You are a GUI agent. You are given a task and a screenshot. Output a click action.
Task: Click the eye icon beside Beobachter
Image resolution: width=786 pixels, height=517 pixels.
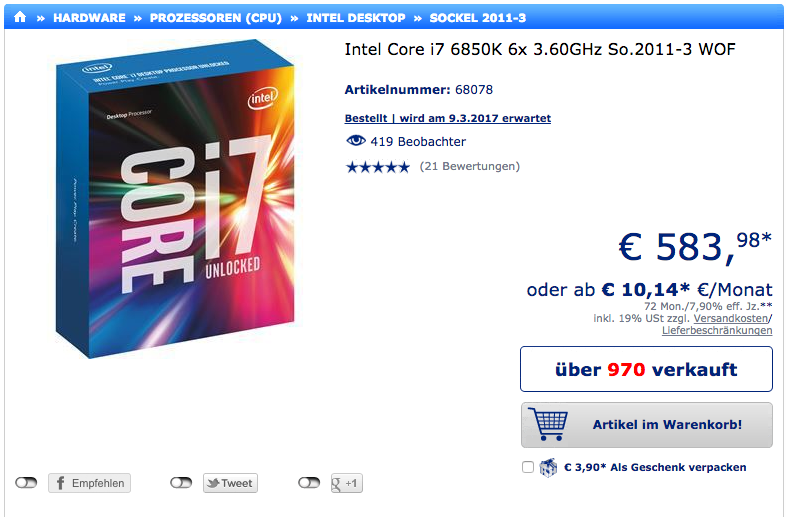(x=355, y=141)
